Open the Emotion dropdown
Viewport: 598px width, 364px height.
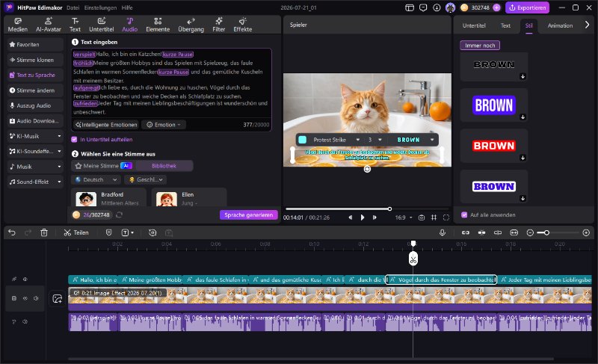point(164,125)
